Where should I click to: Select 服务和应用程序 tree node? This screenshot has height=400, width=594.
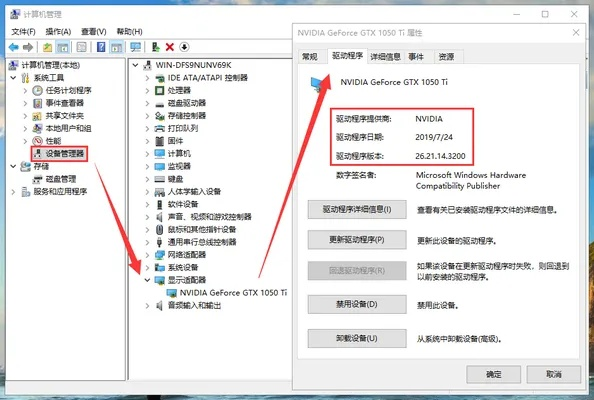click(x=60, y=192)
